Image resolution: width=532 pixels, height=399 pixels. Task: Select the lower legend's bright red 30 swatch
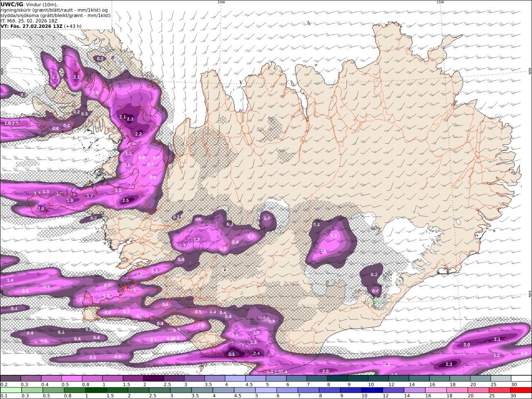click(x=521, y=390)
